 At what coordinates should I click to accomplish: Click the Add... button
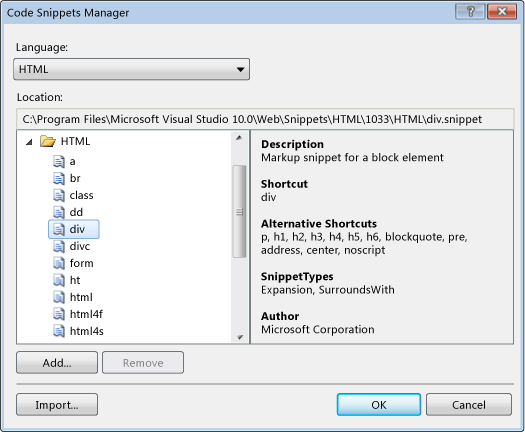click(57, 363)
